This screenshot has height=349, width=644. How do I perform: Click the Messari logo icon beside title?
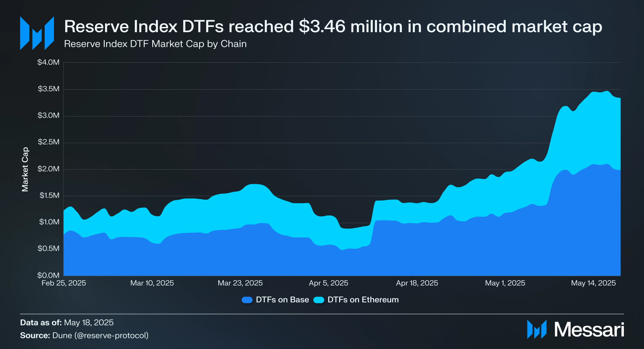click(37, 33)
